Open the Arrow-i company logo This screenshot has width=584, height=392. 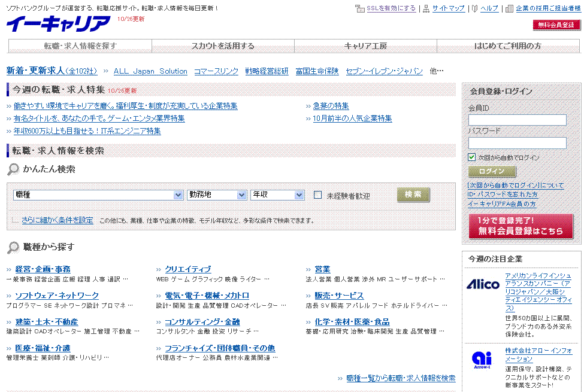click(482, 360)
